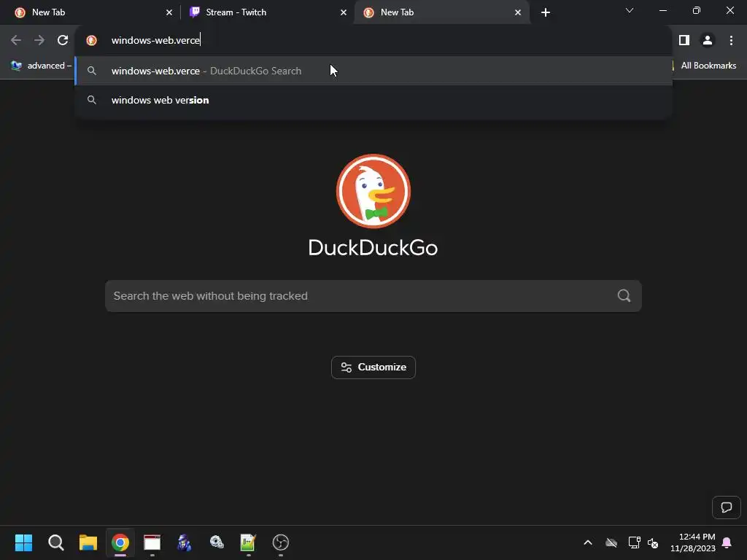This screenshot has width=747, height=560.
Task: Switch to the Stream - Twitch tab
Action: point(267,12)
